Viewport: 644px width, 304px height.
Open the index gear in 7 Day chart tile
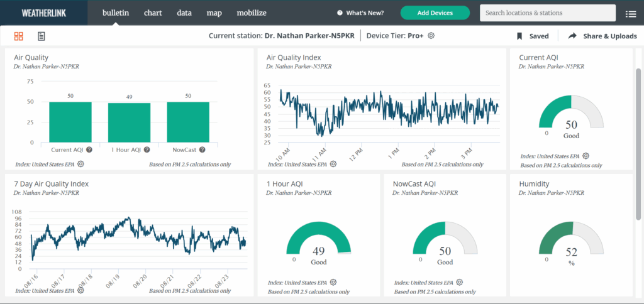[x=79, y=291]
